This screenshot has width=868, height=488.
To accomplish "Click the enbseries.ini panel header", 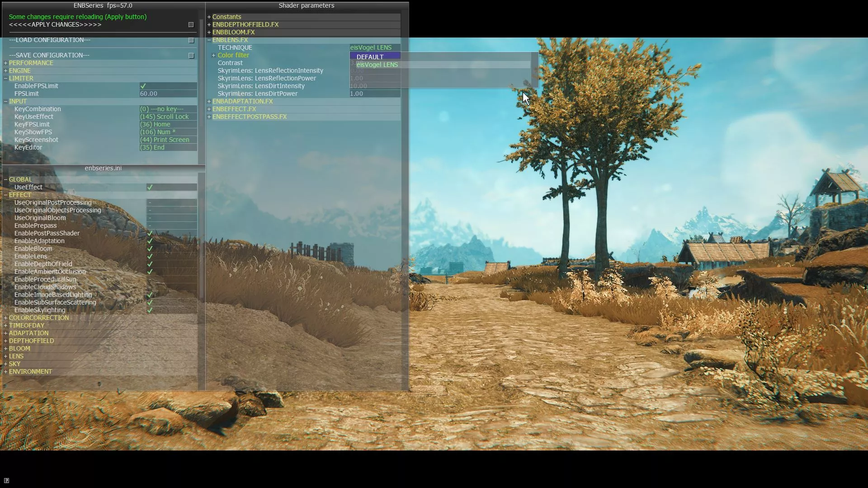I will pyautogui.click(x=103, y=168).
